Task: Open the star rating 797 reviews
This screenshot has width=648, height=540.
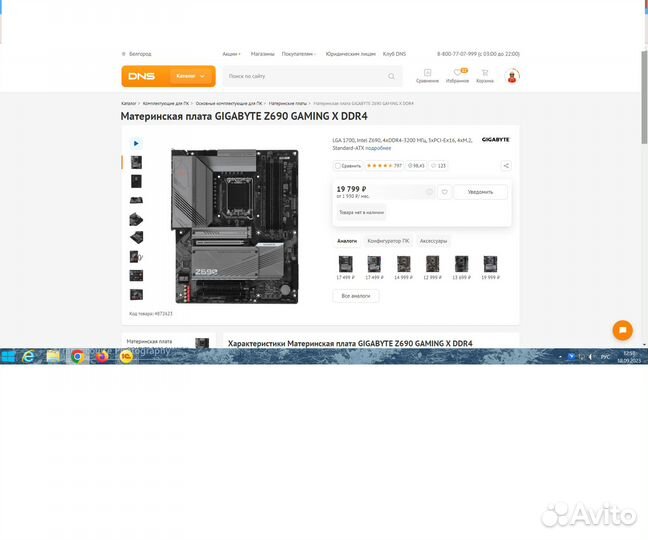Action: pos(384,166)
